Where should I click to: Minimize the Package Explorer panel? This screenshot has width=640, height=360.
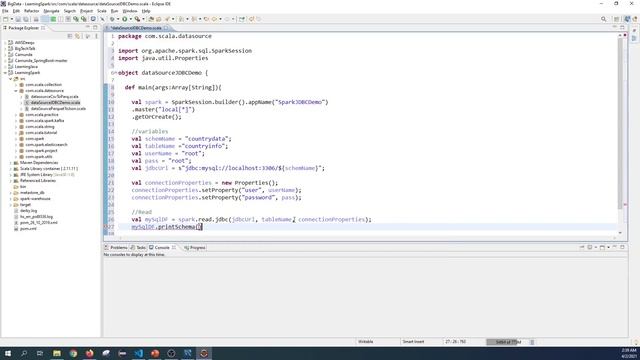(88, 27)
